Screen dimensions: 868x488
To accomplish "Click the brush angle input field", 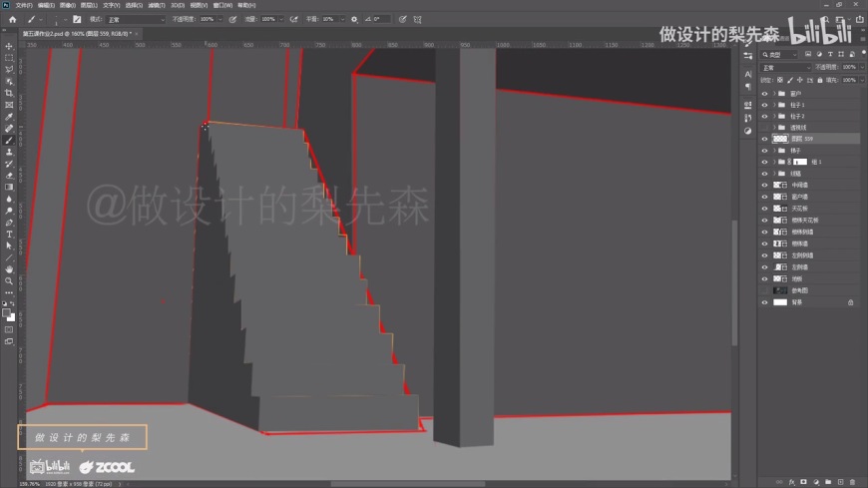I will [x=382, y=19].
